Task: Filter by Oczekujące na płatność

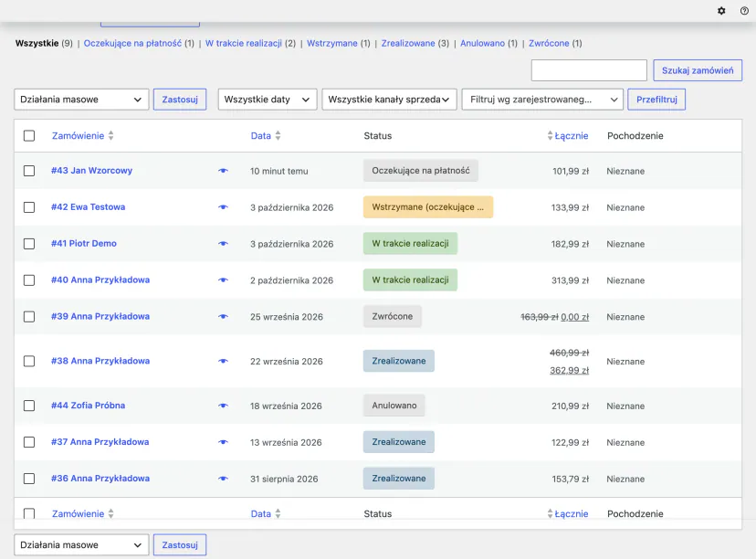Action: click(132, 44)
